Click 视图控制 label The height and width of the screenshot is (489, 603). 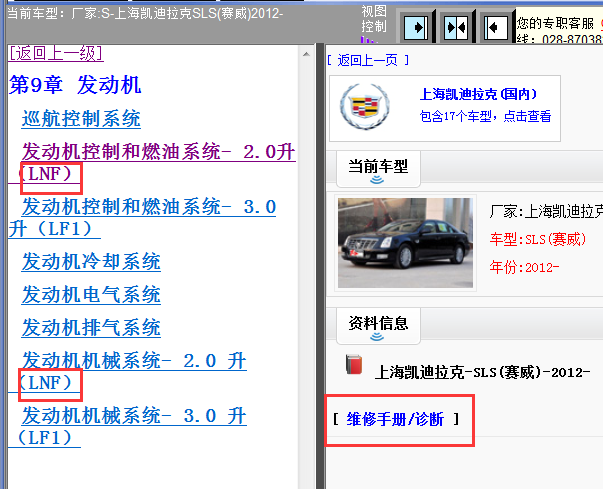point(374,18)
